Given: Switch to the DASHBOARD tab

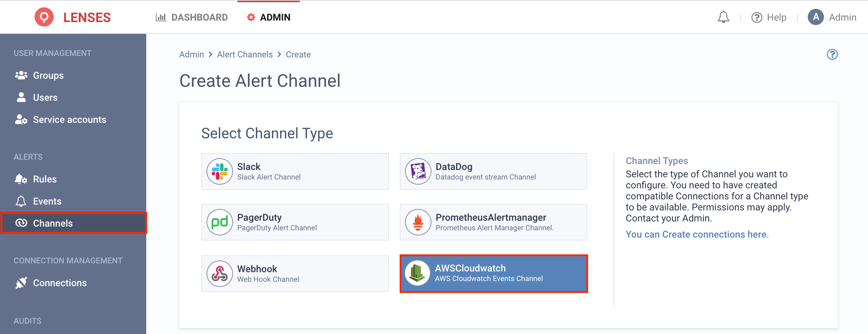Looking at the screenshot, I should pos(191,17).
